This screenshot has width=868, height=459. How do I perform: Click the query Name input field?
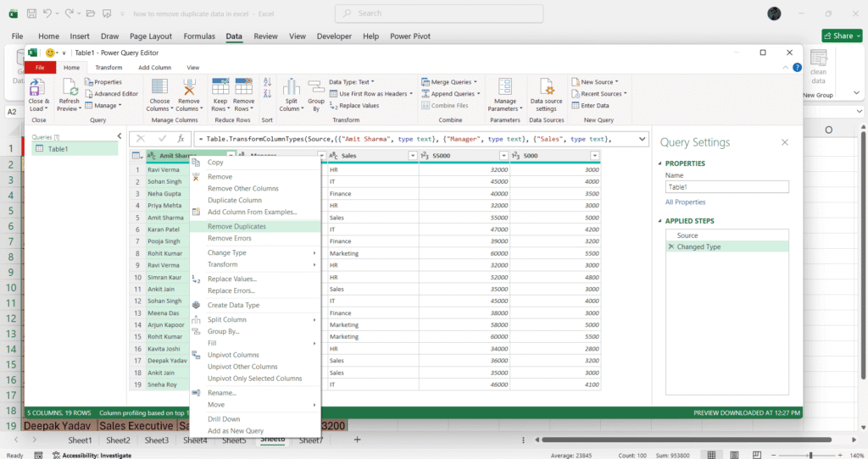pos(726,187)
